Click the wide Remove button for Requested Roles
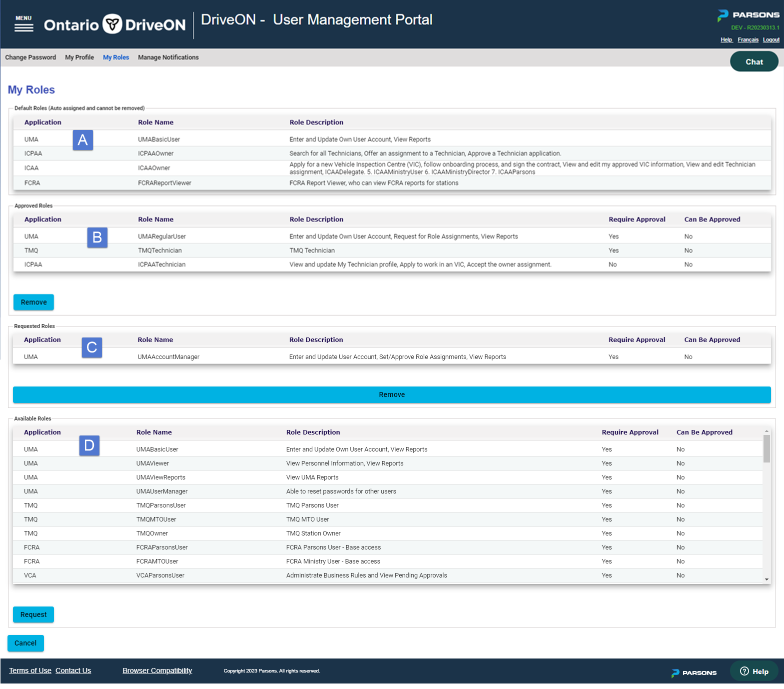784x689 pixels. tap(392, 394)
